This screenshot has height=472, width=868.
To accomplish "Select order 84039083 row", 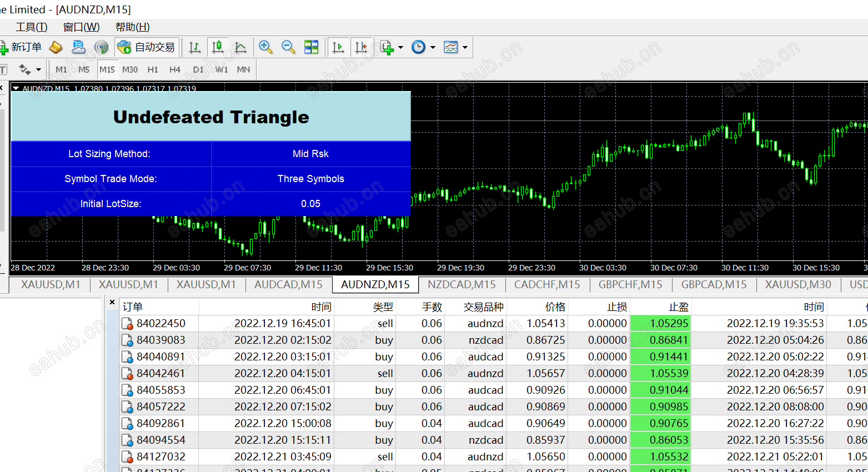I will (x=161, y=340).
